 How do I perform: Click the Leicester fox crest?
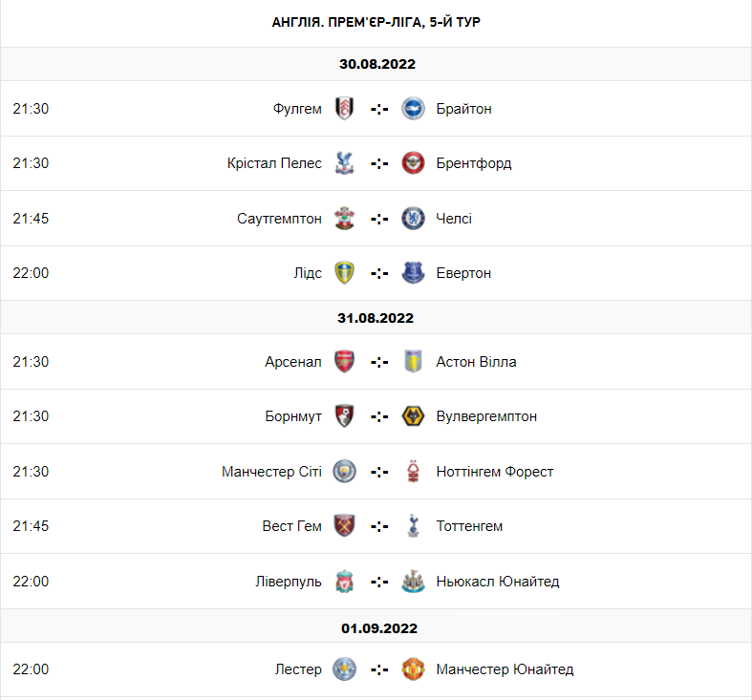tap(344, 669)
